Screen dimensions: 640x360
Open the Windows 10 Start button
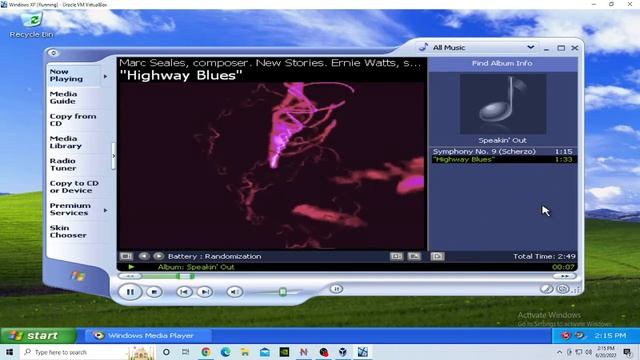(9, 352)
